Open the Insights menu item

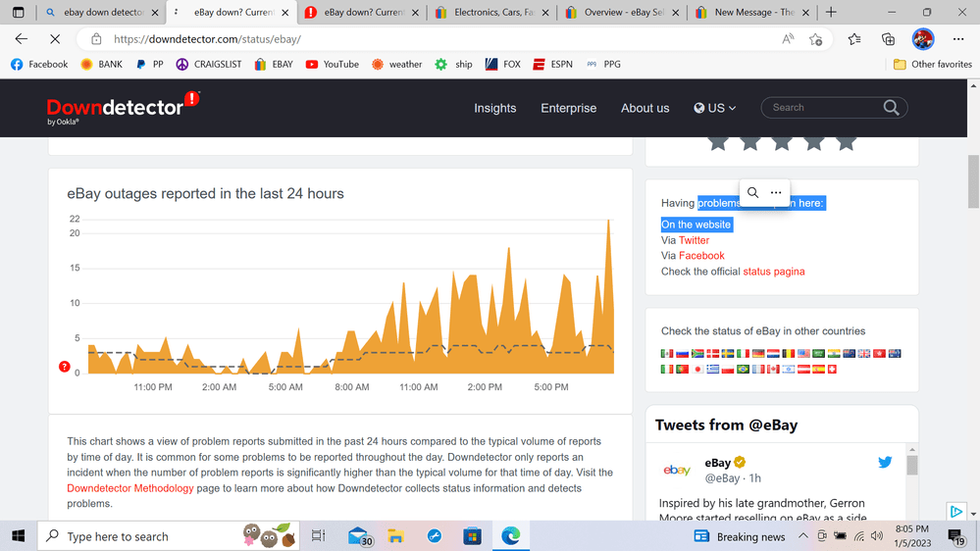point(495,108)
